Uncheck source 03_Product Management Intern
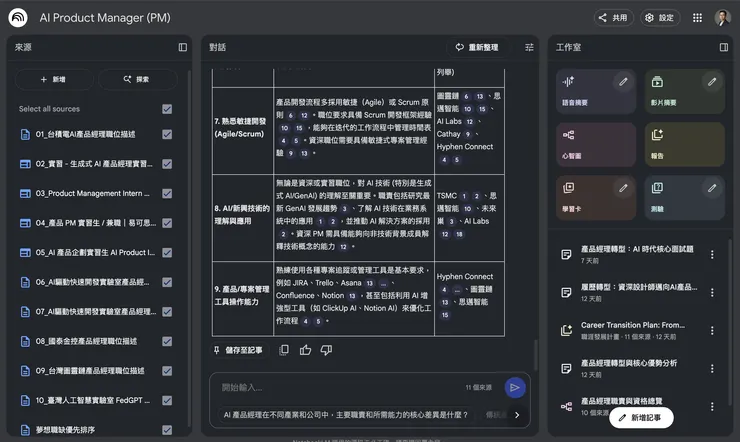 coord(167,193)
